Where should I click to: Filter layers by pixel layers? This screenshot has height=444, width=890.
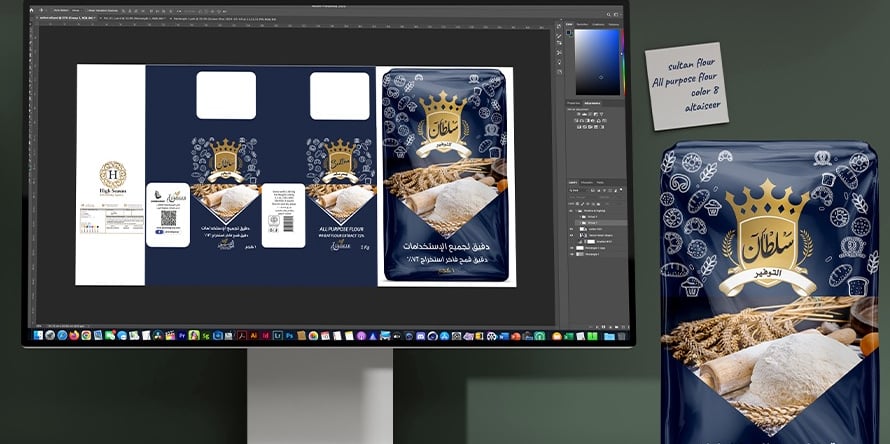pyautogui.click(x=593, y=190)
